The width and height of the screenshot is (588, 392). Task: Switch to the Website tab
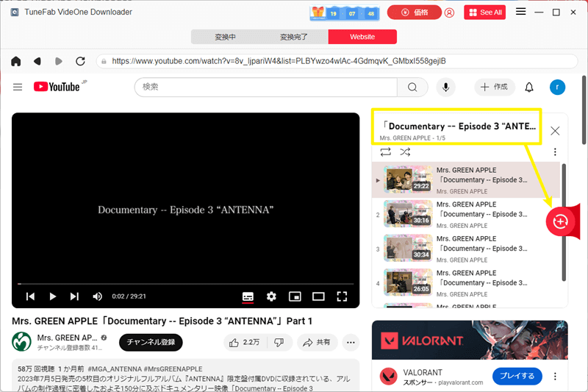pos(362,37)
